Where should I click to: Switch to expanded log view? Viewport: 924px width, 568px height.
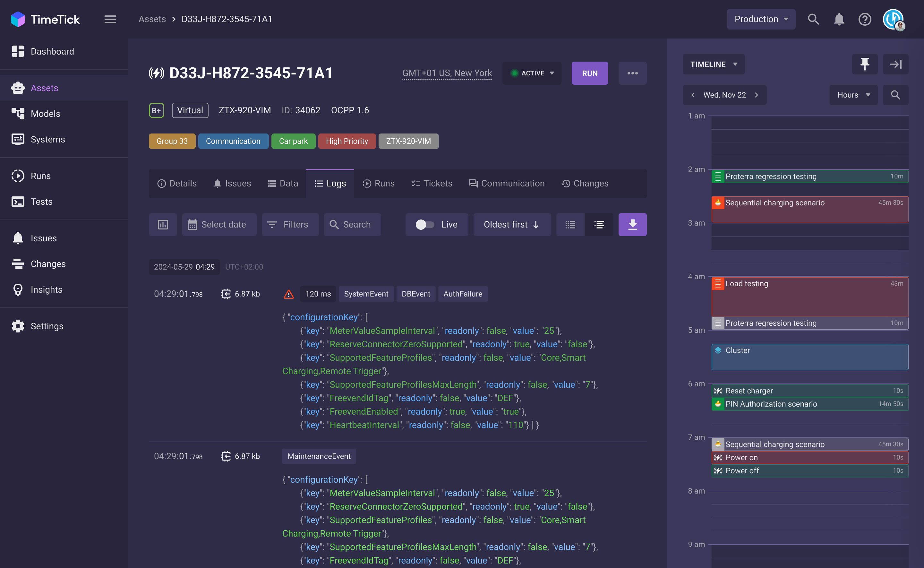599,225
